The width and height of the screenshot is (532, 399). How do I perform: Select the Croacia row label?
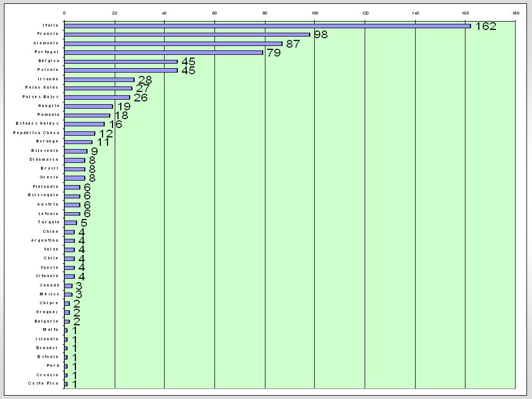[48, 375]
